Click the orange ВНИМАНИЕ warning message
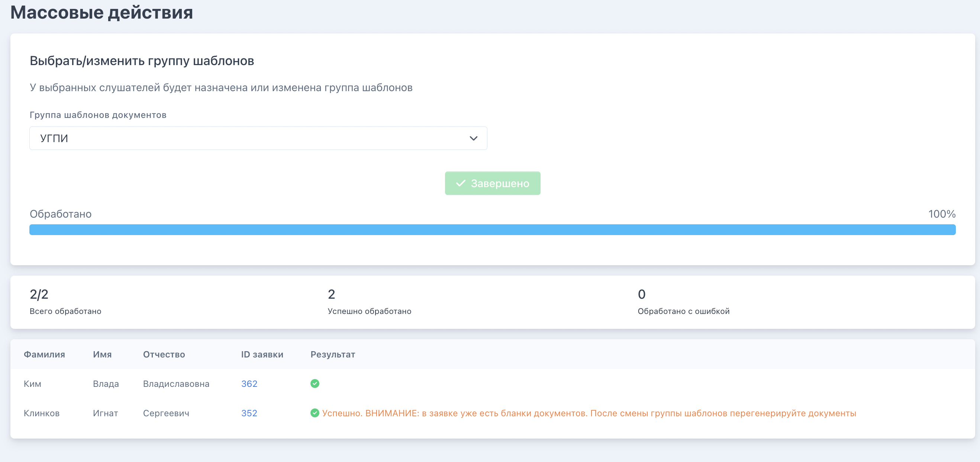980x462 pixels. pos(589,413)
